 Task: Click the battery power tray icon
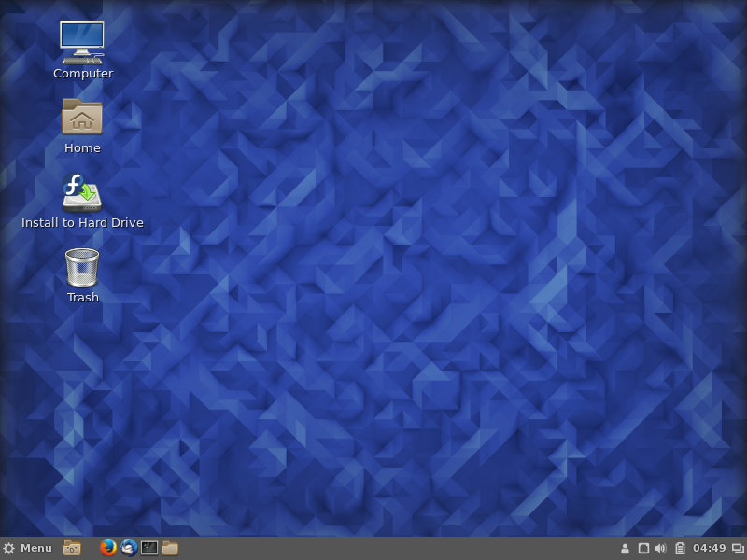click(680, 548)
